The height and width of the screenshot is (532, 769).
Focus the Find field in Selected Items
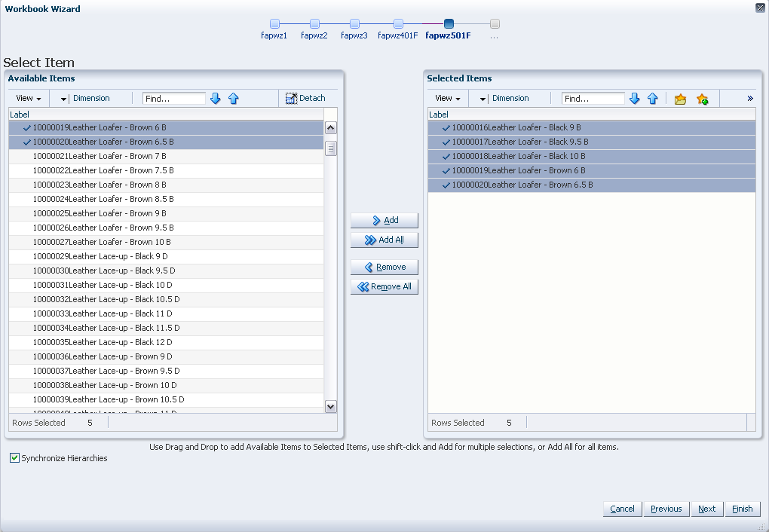593,99
